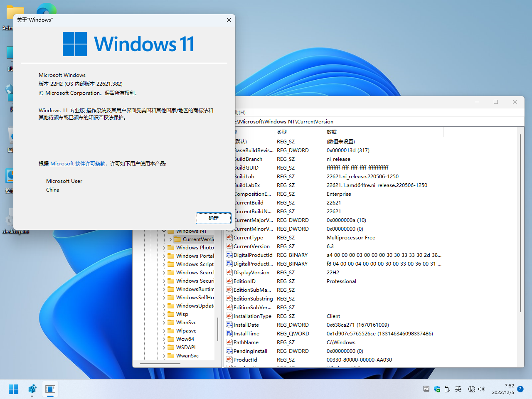532x399 pixels.
Task: Click the VMware Tools tray icon
Action: tap(426, 389)
